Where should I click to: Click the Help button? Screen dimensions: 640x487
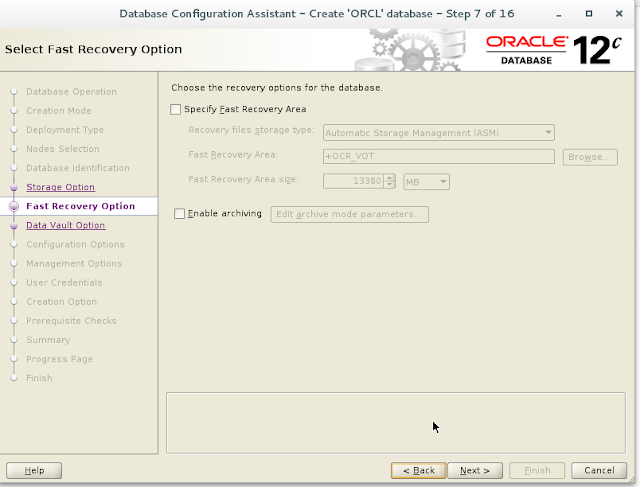coord(34,470)
